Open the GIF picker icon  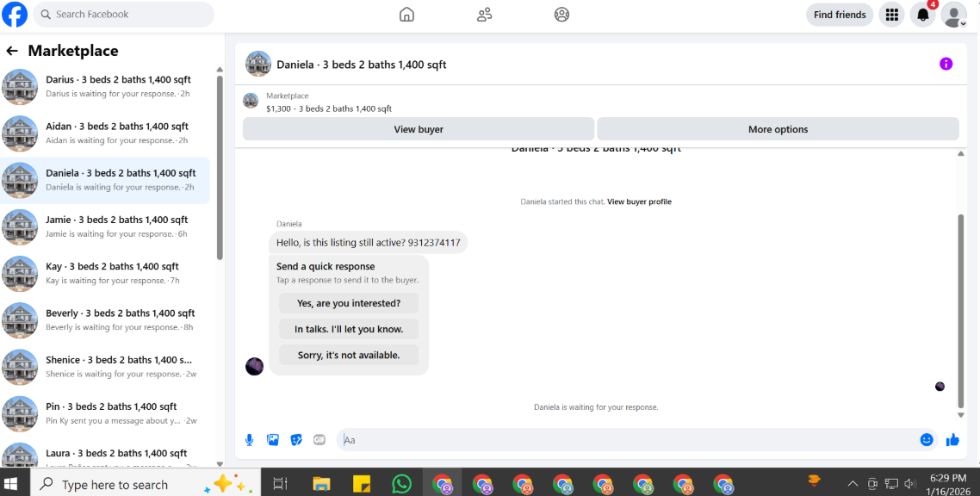click(319, 440)
